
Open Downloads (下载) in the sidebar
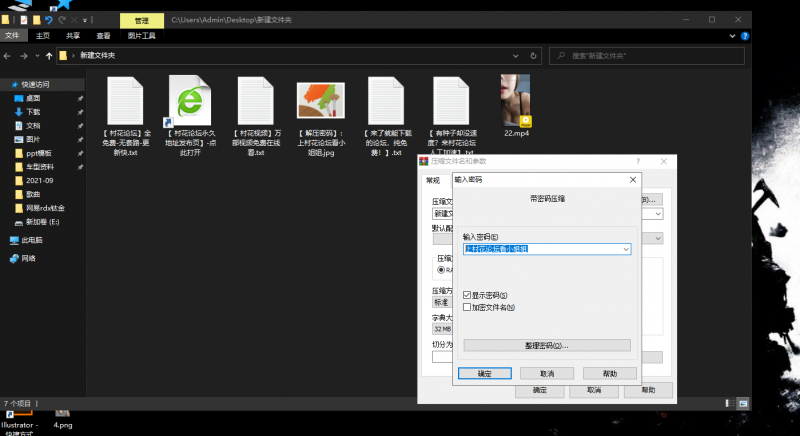(x=33, y=112)
